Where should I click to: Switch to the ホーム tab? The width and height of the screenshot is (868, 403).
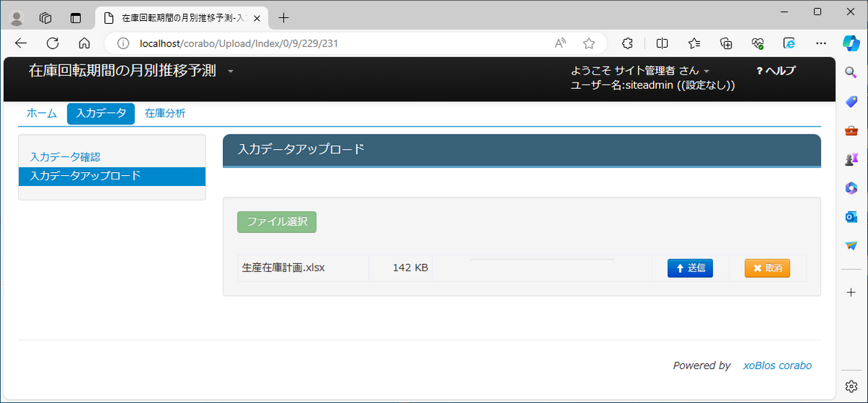(x=42, y=113)
